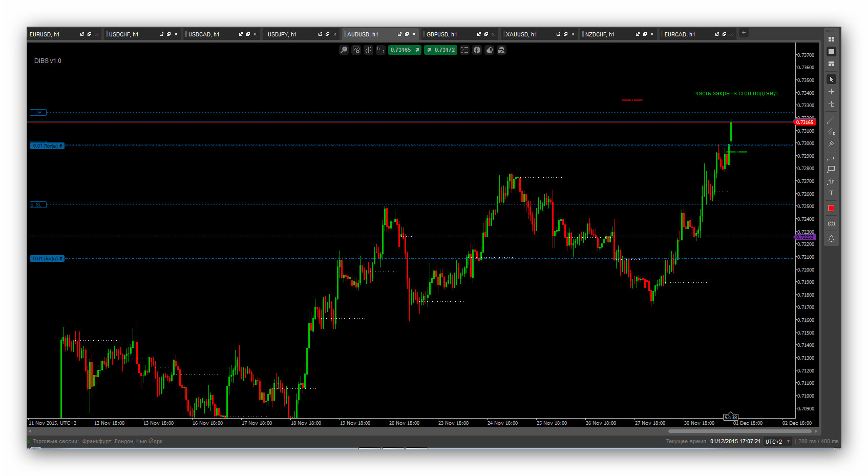
Task: Click the indicators f icon
Action: (x=477, y=50)
